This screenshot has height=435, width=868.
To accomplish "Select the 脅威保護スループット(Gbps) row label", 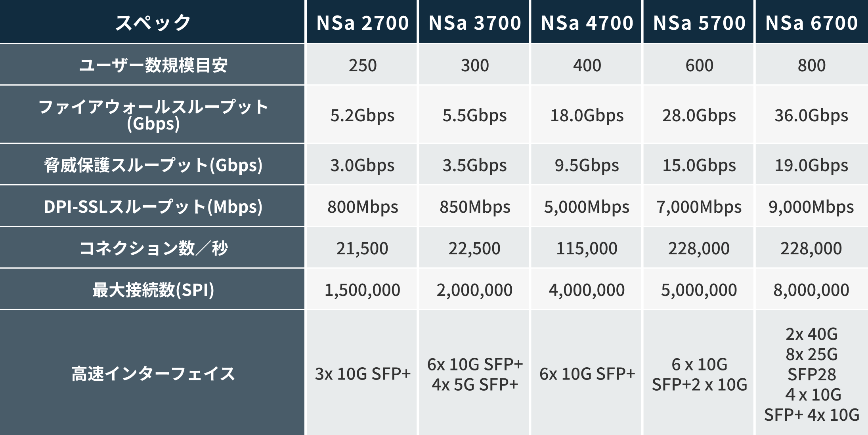I will tap(152, 164).
